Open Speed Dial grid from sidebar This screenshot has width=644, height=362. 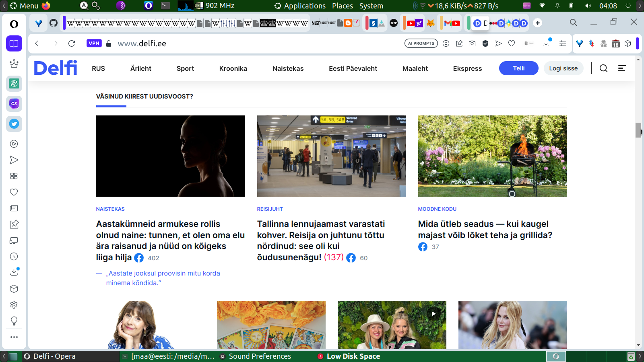[x=14, y=176]
